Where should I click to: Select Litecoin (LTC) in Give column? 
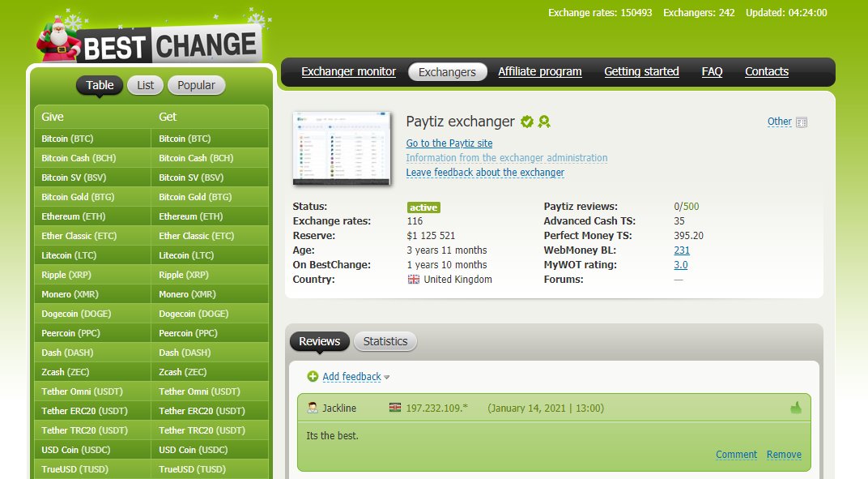92,255
